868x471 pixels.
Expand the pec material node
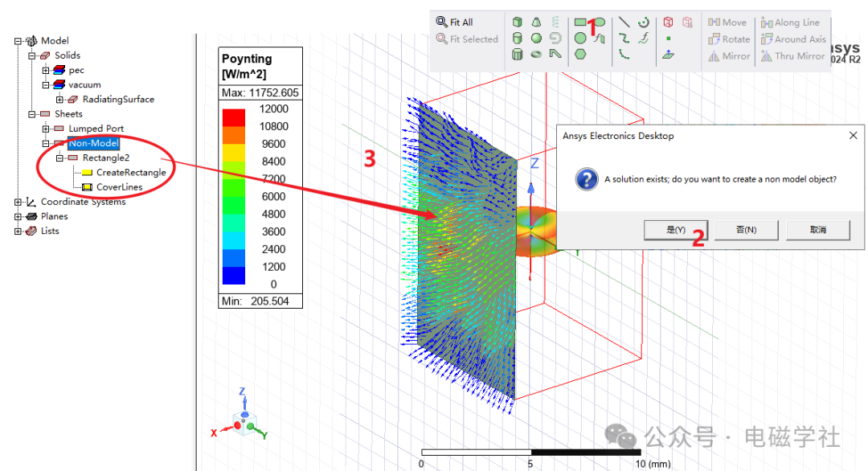(46, 70)
